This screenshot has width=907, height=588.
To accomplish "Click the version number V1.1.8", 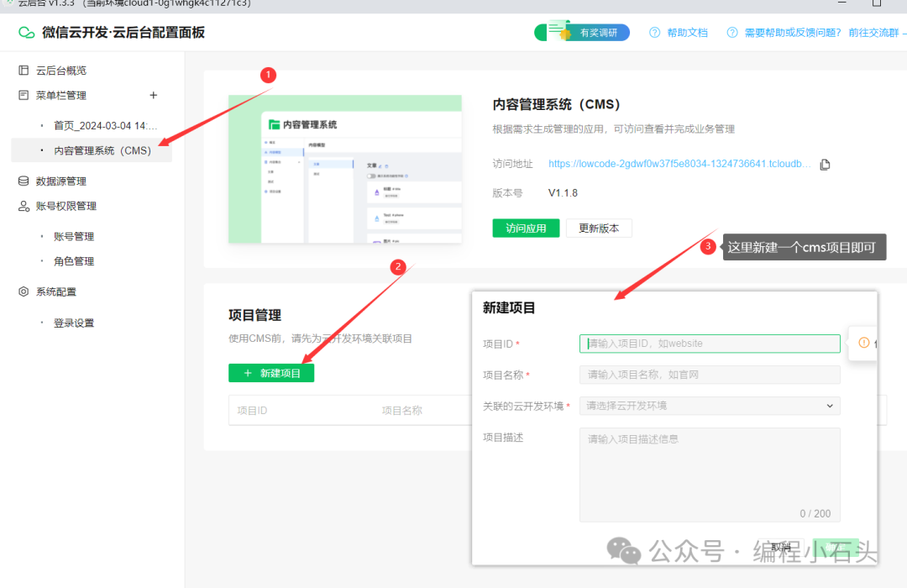I will point(563,192).
